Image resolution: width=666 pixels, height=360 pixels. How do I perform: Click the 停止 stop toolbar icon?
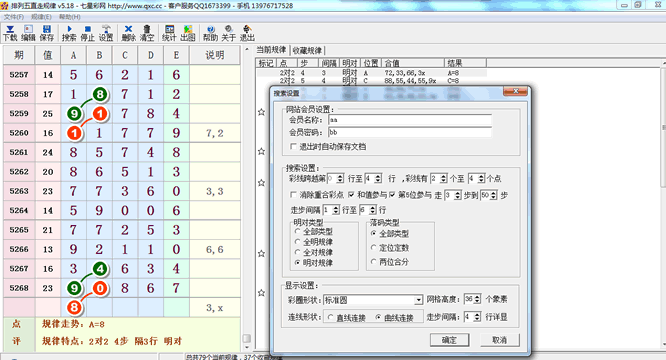pos(87,33)
